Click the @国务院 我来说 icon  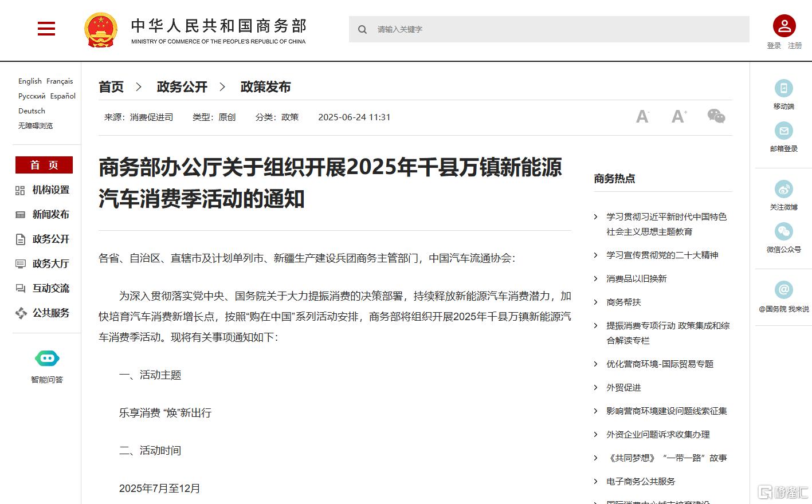tap(783, 290)
